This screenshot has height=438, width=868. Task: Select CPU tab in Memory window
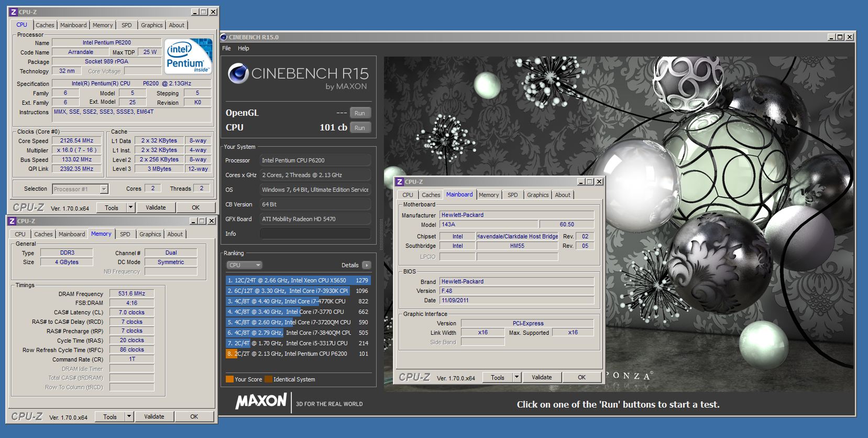tap(20, 234)
